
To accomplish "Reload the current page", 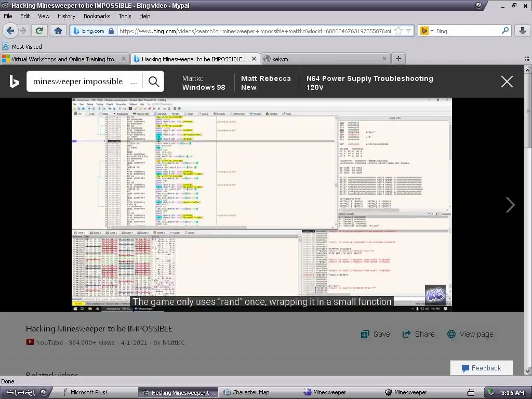I will point(39,31).
